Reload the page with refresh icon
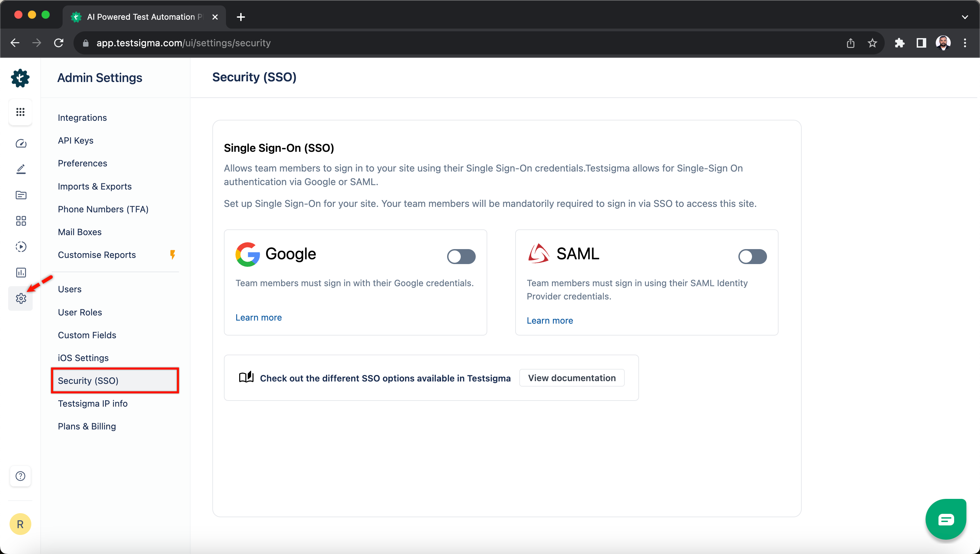 click(x=59, y=43)
